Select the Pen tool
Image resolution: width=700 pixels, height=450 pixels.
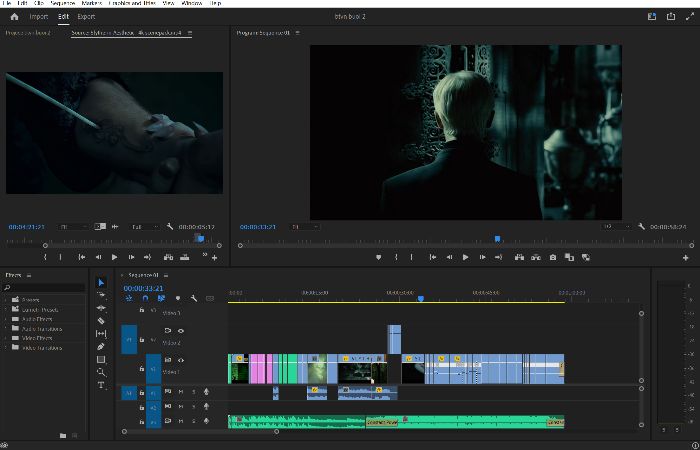(x=101, y=346)
